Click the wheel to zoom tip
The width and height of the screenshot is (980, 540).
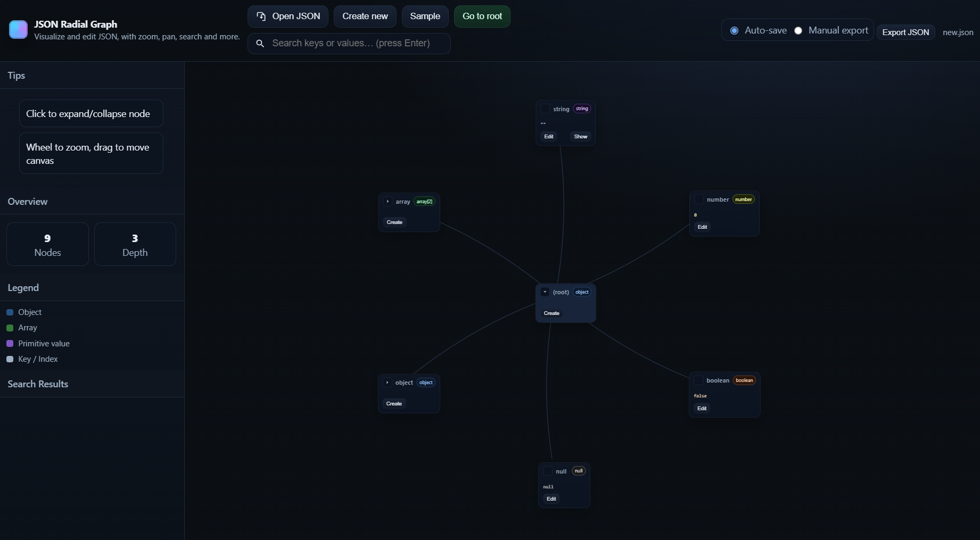[x=91, y=154]
